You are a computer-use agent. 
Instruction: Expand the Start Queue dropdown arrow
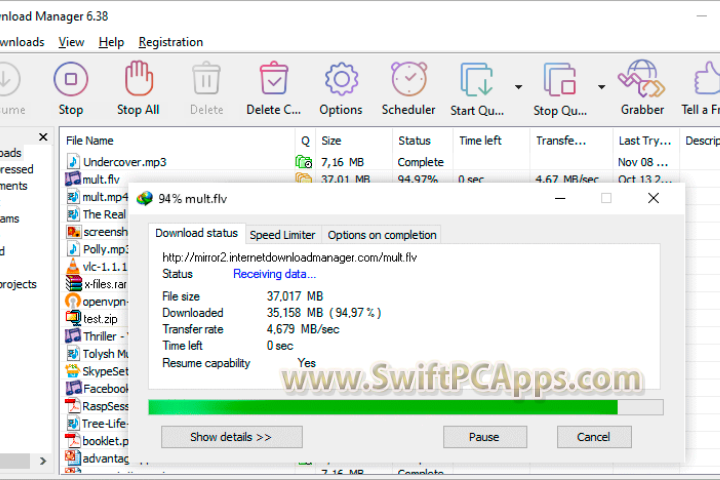(518, 87)
